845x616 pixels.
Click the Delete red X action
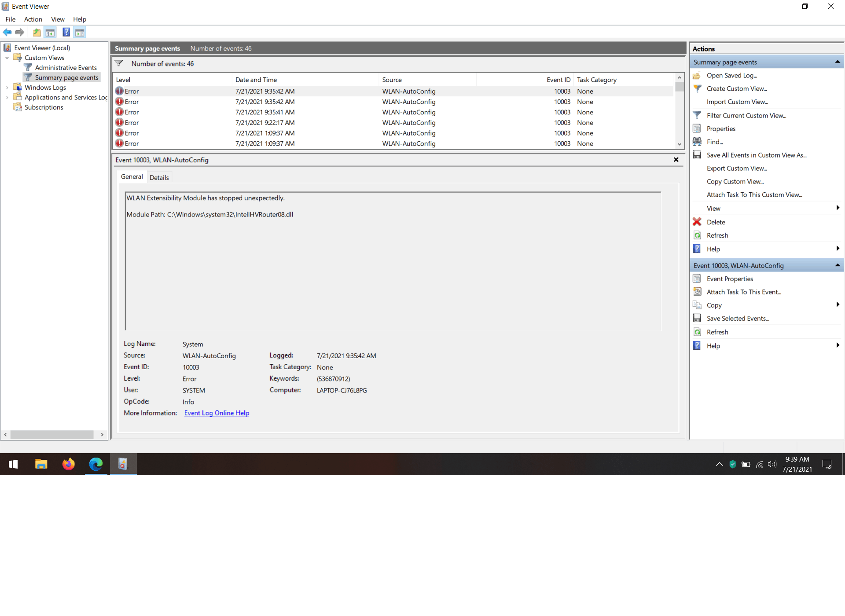697,222
